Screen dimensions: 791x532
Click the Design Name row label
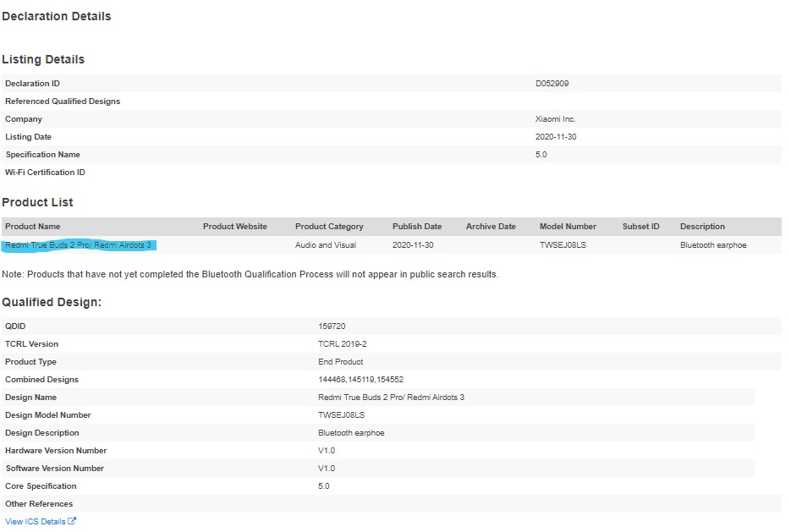pyautogui.click(x=30, y=398)
